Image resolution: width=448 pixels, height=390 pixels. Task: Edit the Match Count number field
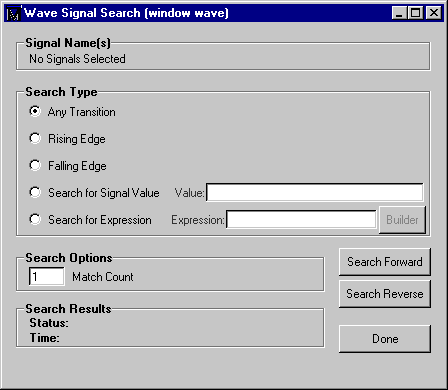pos(47,276)
